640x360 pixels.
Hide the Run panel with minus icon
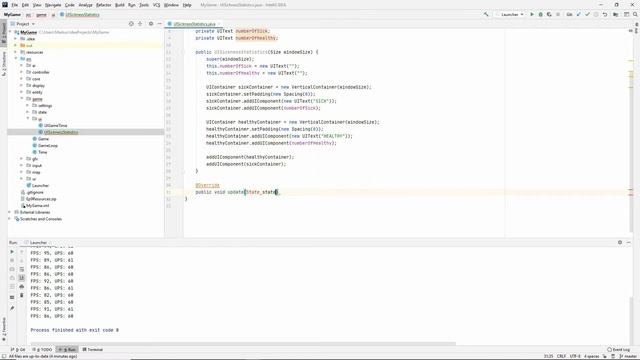629,242
